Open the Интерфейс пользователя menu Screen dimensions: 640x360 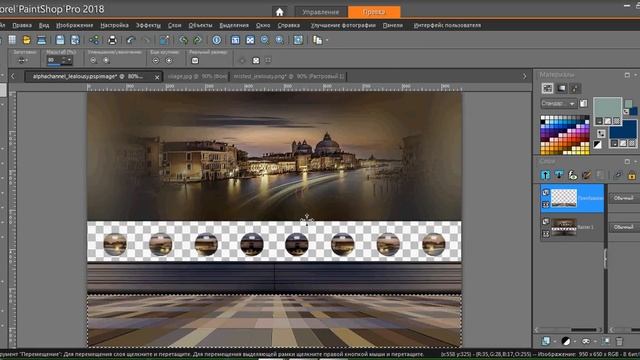pos(447,25)
